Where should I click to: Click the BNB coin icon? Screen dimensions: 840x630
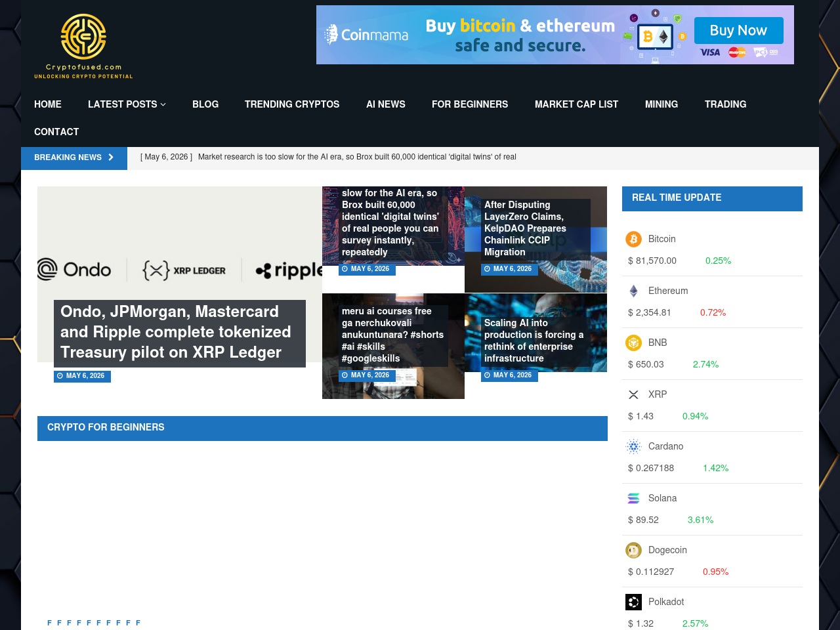[633, 343]
